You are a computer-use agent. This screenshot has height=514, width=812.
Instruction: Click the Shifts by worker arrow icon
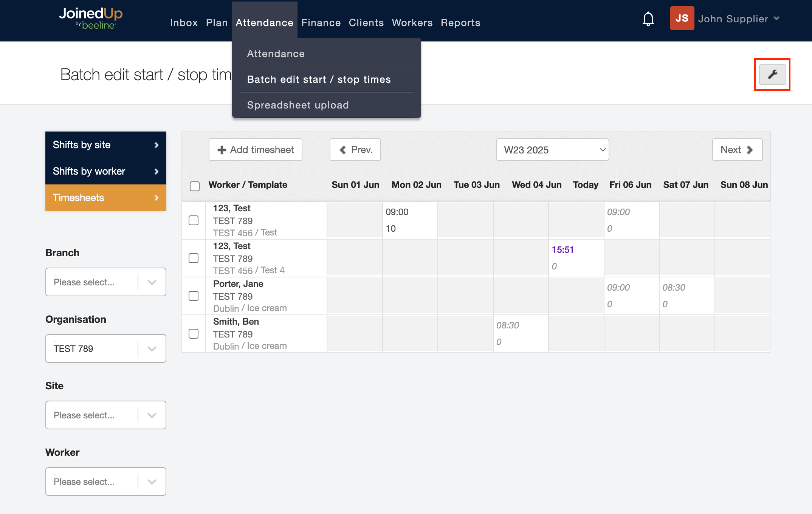coord(157,172)
